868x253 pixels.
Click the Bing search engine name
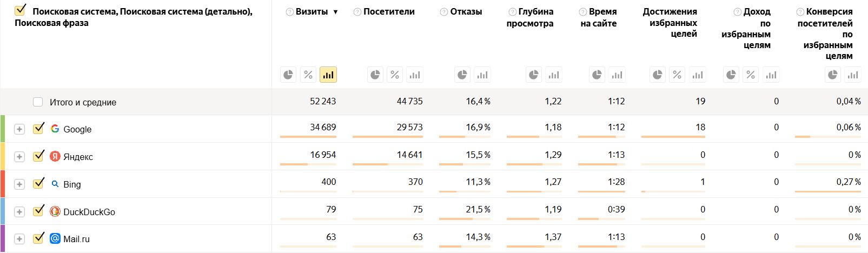click(72, 184)
